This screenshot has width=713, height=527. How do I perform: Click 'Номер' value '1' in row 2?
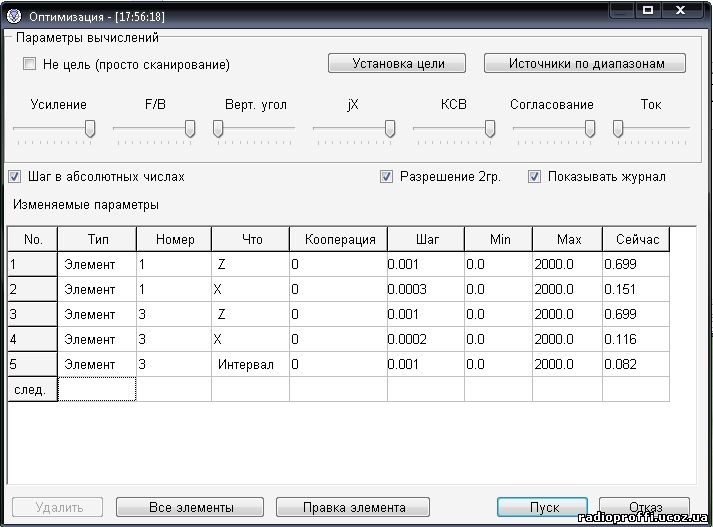point(174,289)
